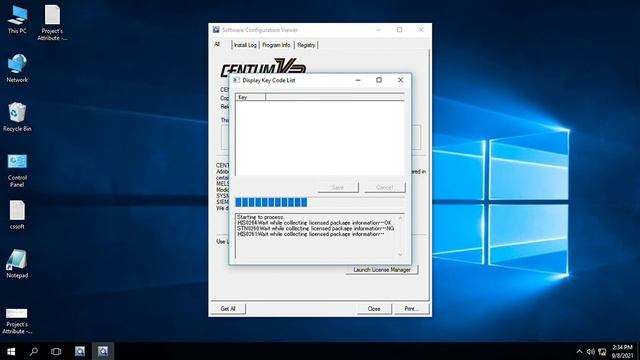Click the HIS0164 log line ending in OK
Image resolution: width=640 pixels, height=360 pixels.
click(x=314, y=223)
